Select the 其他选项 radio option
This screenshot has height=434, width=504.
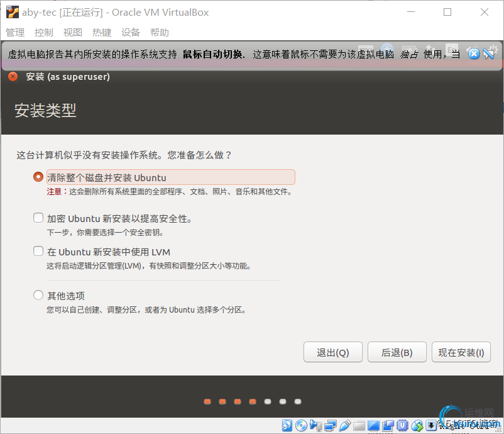click(38, 295)
